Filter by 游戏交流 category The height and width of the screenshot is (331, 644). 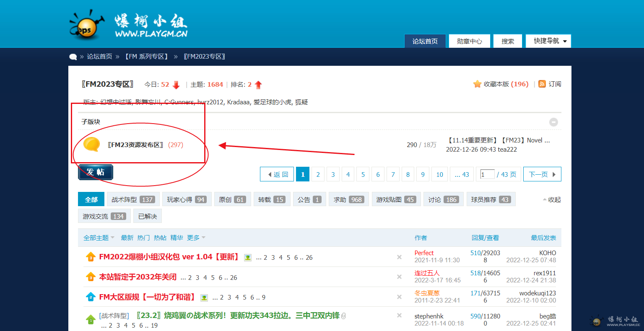104,216
